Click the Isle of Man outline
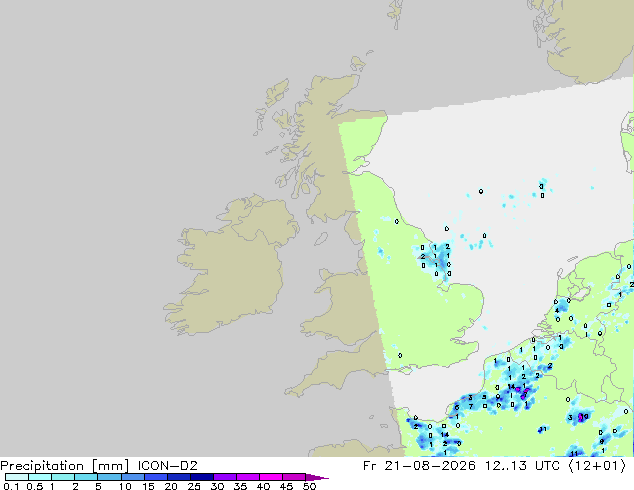The image size is (634, 490). click(x=321, y=239)
